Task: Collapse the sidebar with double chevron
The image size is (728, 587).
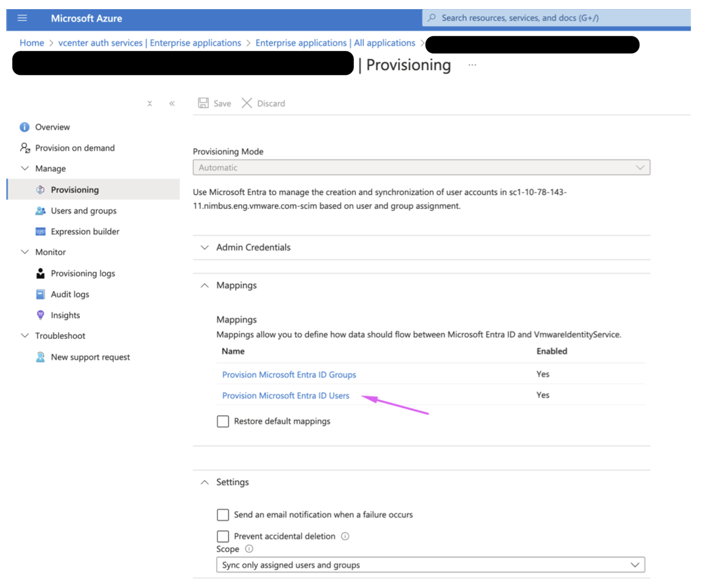Action: (x=172, y=104)
